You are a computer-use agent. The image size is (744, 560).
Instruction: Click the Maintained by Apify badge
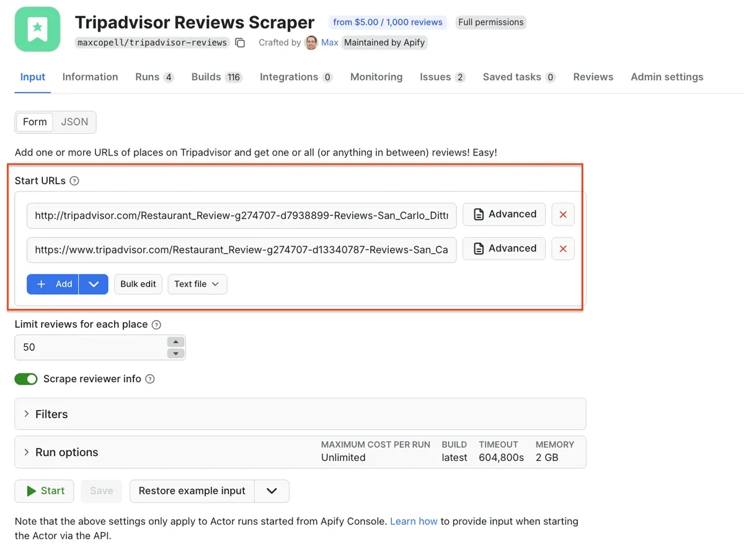point(384,43)
